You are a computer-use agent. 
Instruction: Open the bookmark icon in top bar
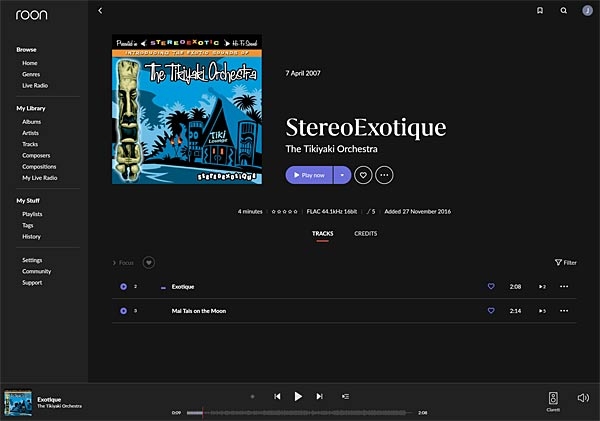pos(540,11)
